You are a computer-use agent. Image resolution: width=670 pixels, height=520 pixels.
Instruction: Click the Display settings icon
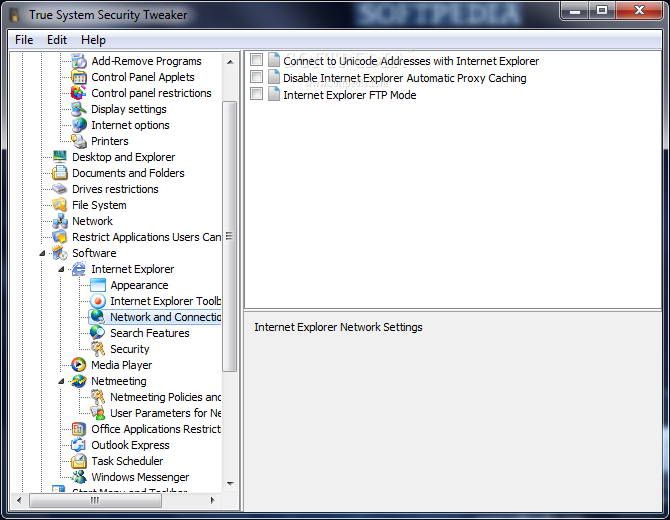click(79, 109)
